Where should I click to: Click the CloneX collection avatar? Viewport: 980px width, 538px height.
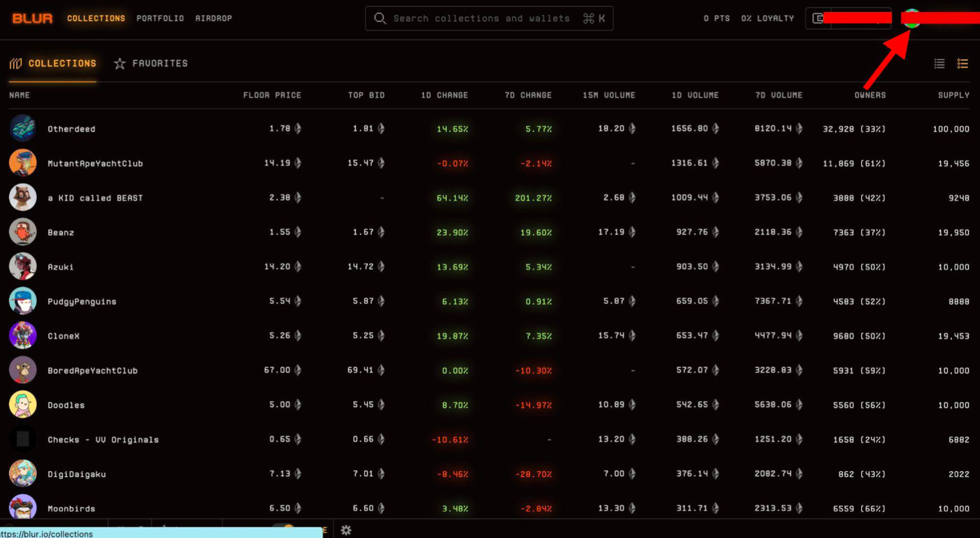coord(23,336)
